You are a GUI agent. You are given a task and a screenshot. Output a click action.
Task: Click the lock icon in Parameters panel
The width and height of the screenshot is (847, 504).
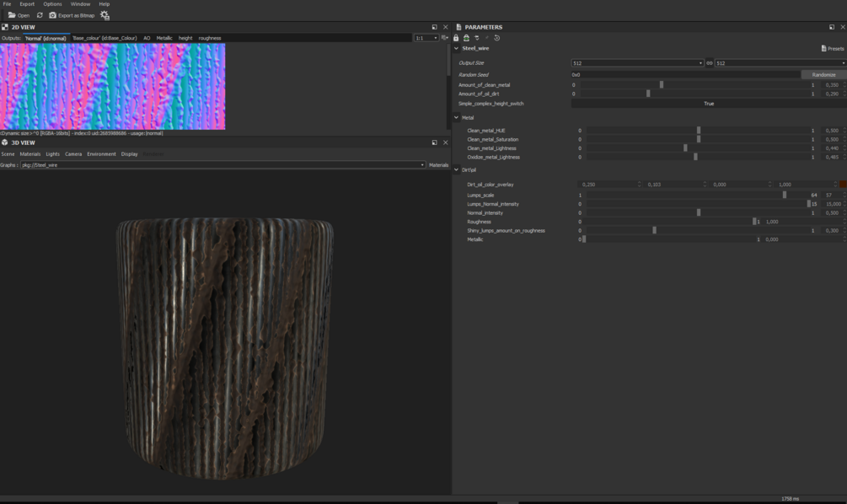pos(456,38)
